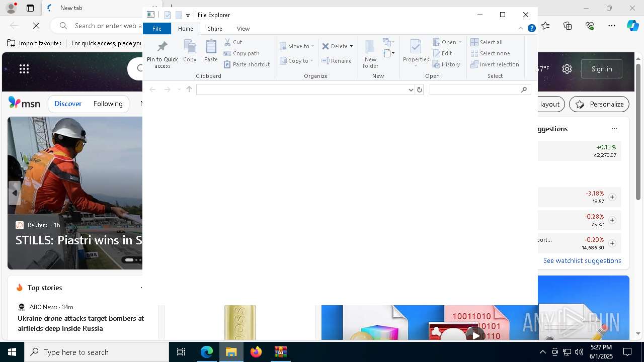Click the Personalize button

point(599,104)
